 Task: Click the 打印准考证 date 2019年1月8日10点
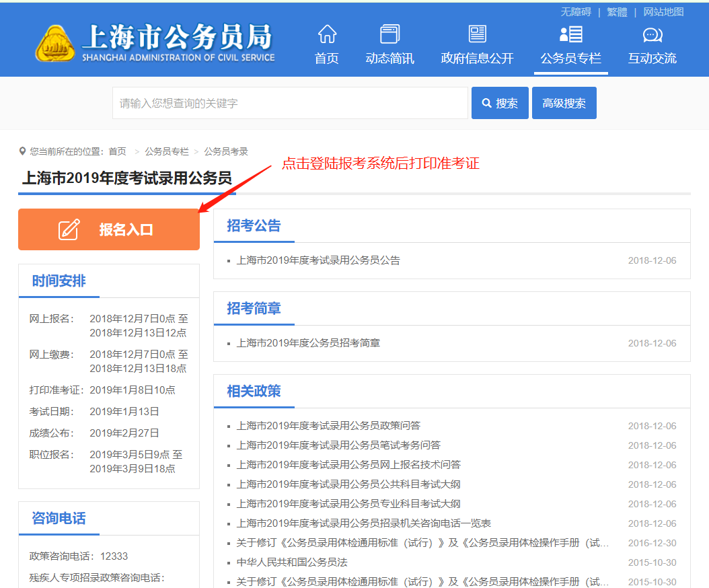click(133, 390)
